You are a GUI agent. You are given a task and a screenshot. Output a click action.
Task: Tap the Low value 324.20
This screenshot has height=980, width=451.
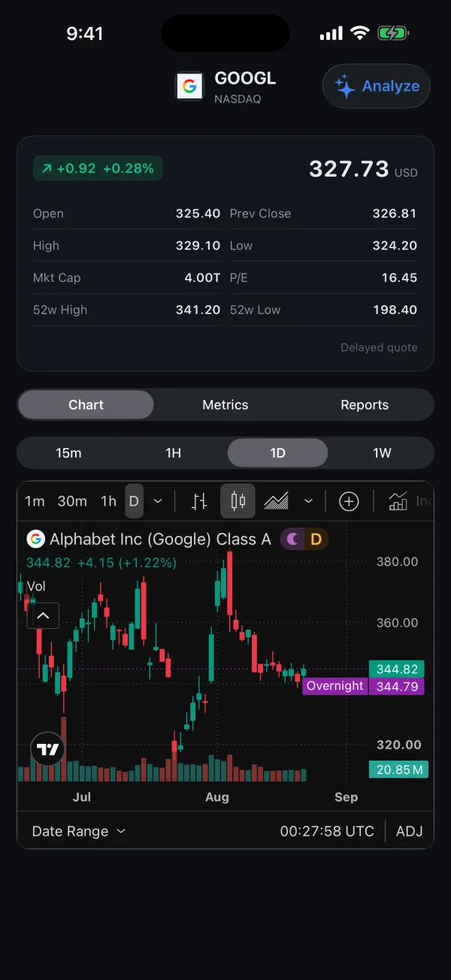tap(395, 246)
